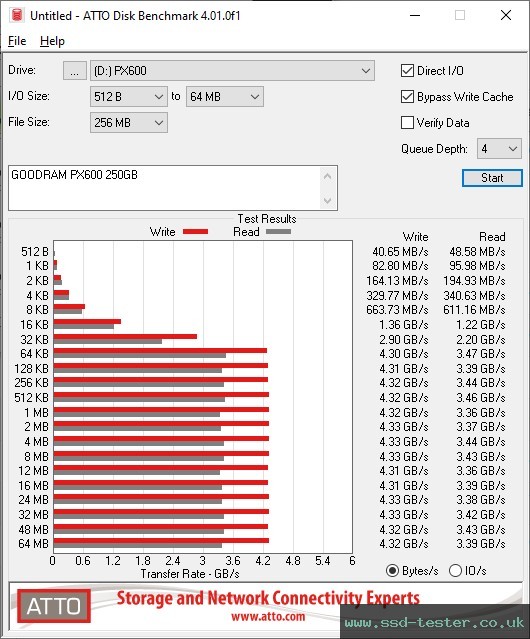Expand the Drive dropdown showing (D:) PX600
530x639 pixels.
click(232, 71)
